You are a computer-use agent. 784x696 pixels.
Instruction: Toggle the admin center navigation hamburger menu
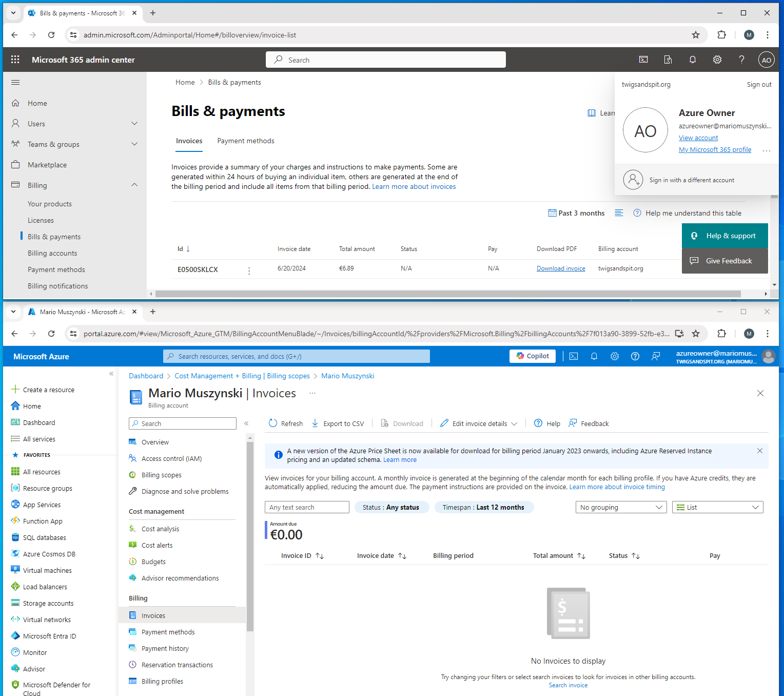pos(15,82)
